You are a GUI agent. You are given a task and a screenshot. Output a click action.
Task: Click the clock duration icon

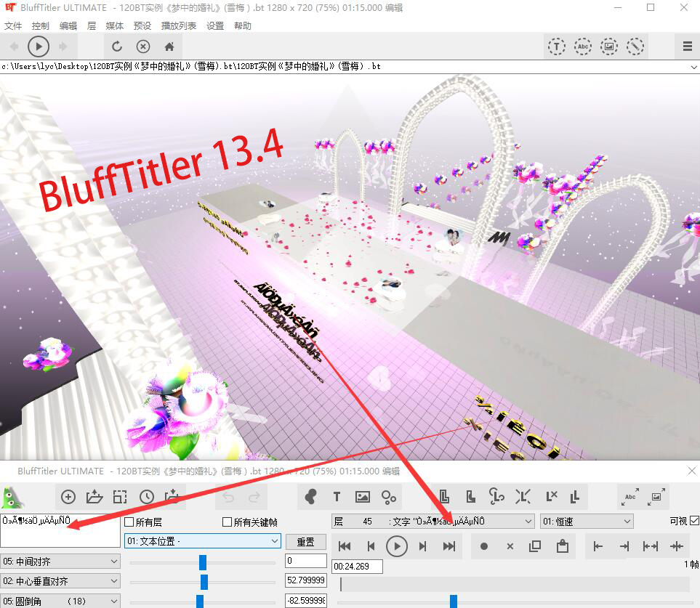(146, 496)
